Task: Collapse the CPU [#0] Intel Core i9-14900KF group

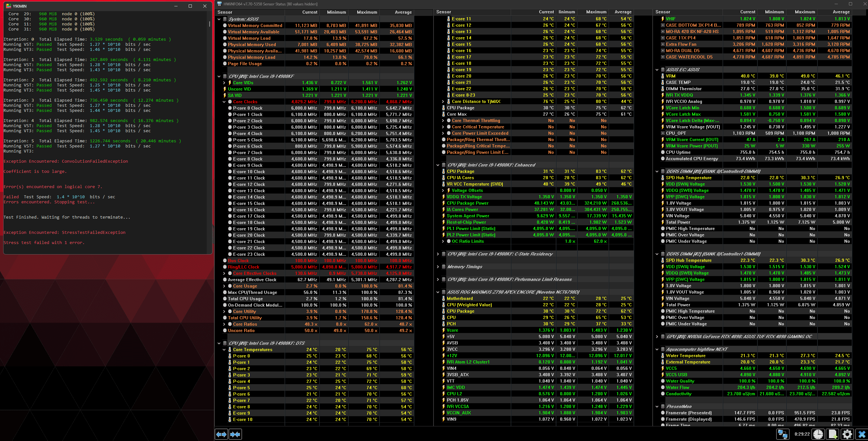Action: (219, 77)
